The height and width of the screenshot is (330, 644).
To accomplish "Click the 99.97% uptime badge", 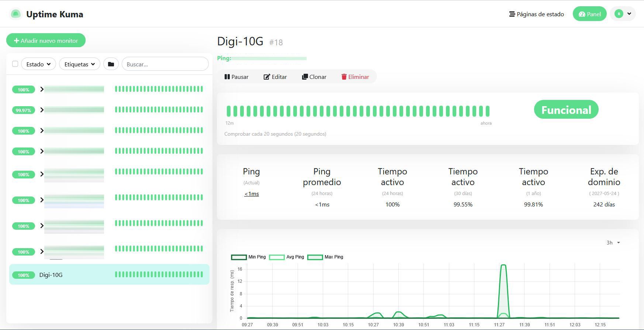I will point(24,110).
